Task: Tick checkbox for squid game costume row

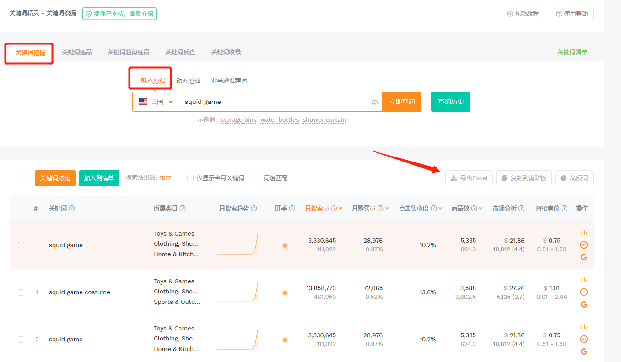Action: (21, 292)
